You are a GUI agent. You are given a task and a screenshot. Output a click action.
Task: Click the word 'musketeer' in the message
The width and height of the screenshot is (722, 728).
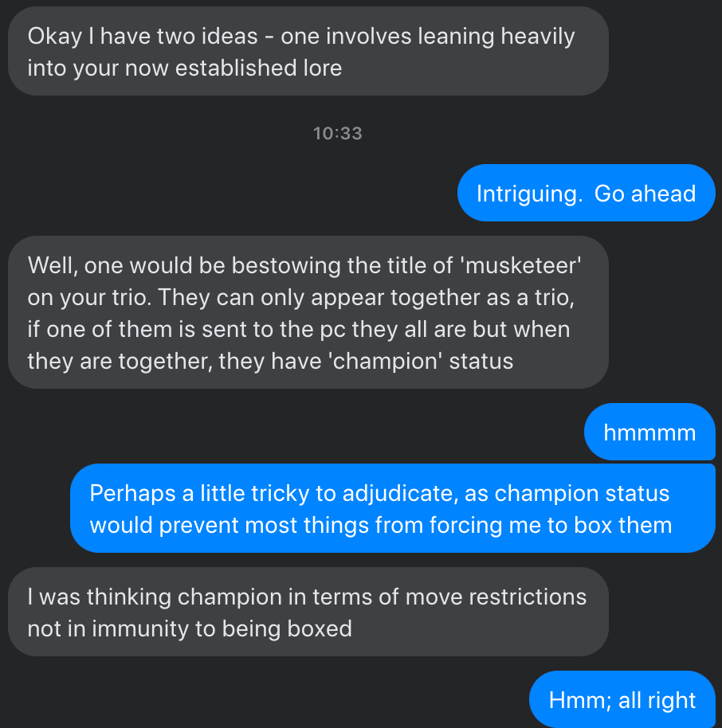pos(520,265)
